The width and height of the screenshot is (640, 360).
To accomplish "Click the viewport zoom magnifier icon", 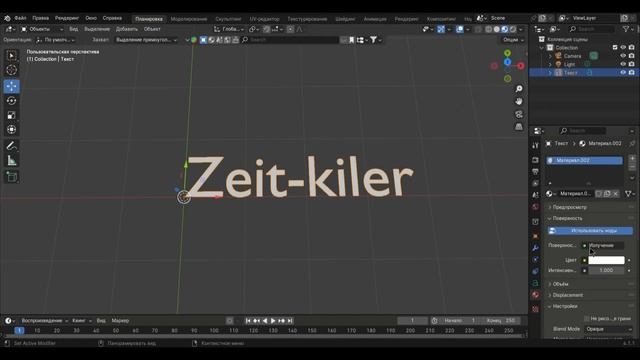I will [519, 89].
